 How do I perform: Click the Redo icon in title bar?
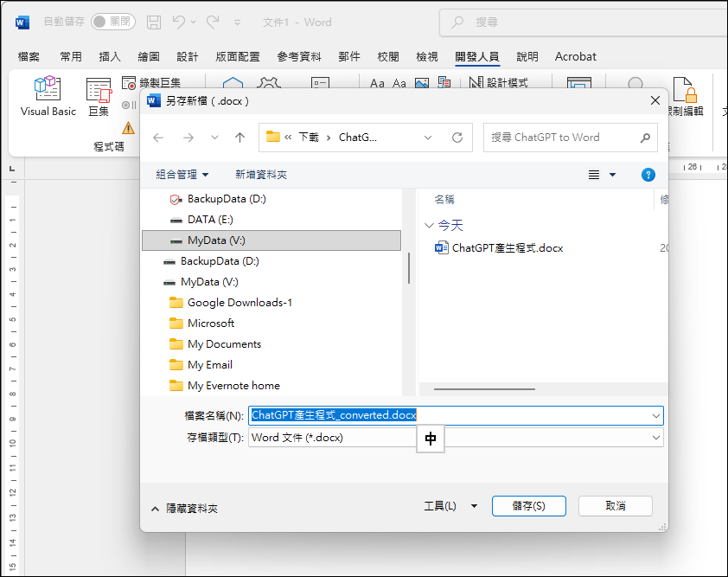coord(213,22)
